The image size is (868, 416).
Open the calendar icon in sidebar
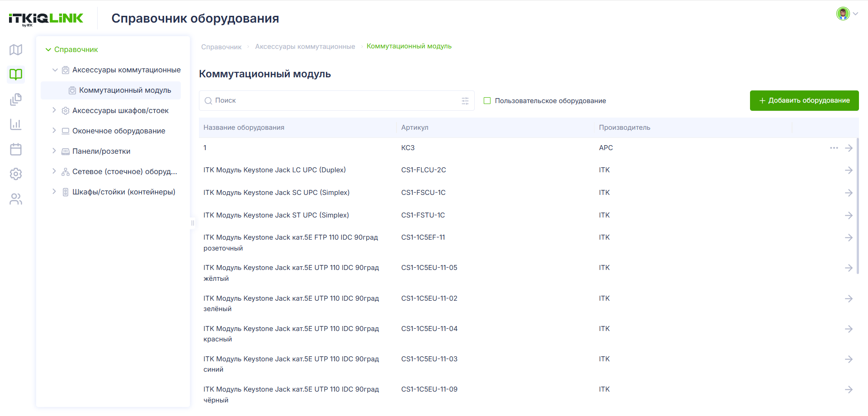(16, 149)
